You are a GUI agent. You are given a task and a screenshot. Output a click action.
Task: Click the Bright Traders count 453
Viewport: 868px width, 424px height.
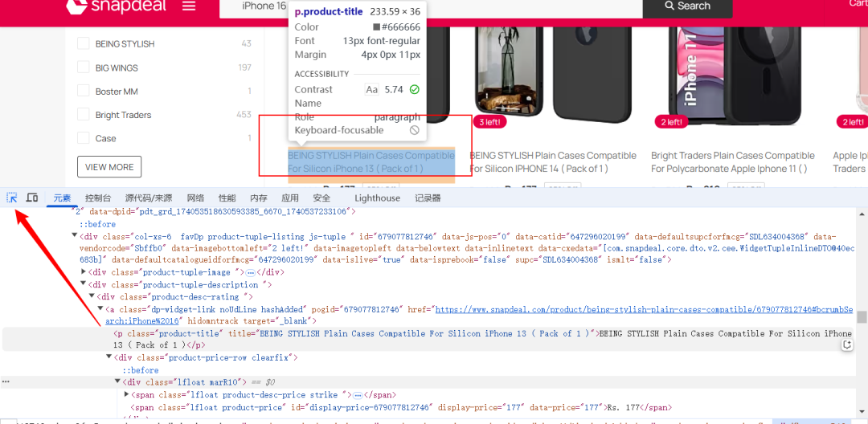(x=244, y=114)
